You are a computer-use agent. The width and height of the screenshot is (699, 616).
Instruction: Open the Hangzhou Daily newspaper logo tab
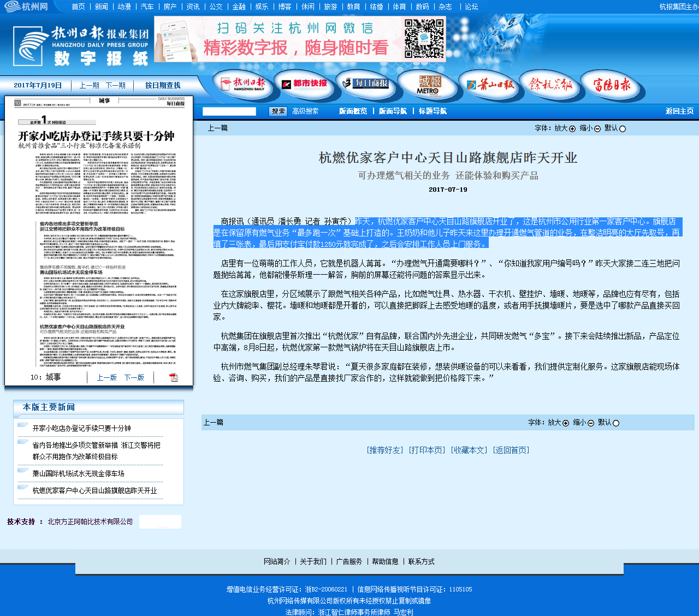(x=242, y=85)
